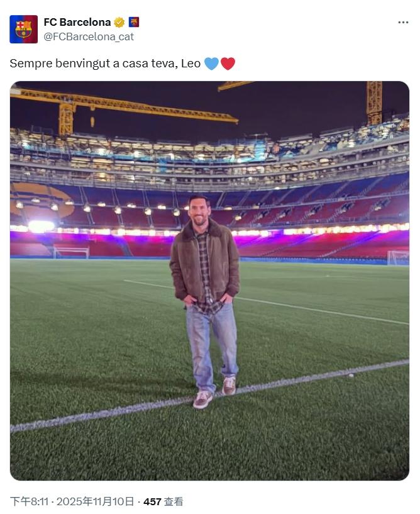Click the 查看 views label
The width and height of the screenshot is (420, 514).
tap(174, 501)
